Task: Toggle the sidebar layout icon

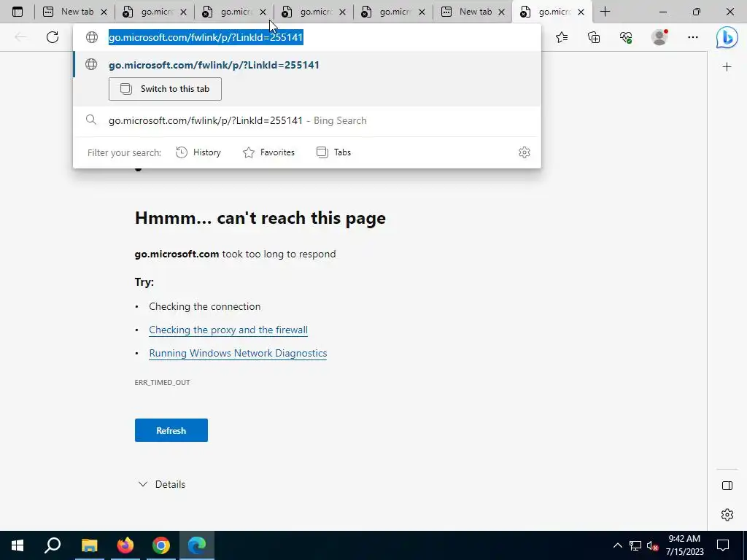Action: 727,486
